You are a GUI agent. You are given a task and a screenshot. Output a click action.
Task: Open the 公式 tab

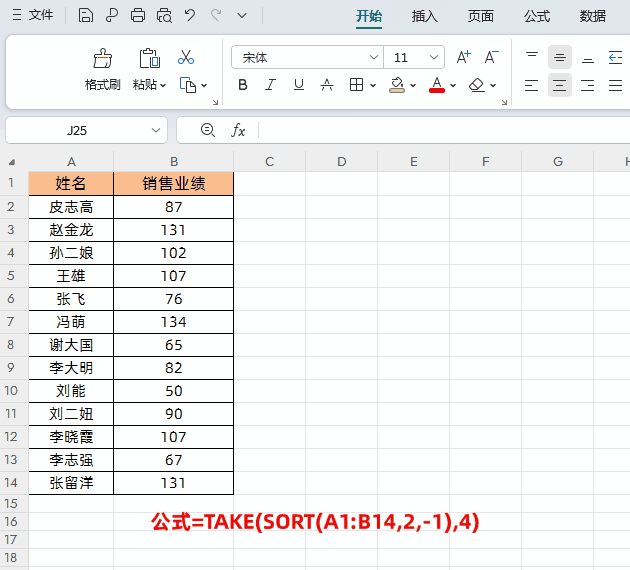click(x=537, y=16)
